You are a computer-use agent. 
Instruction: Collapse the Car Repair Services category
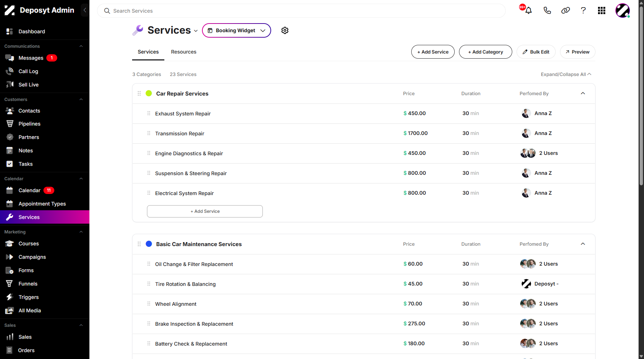[583, 93]
